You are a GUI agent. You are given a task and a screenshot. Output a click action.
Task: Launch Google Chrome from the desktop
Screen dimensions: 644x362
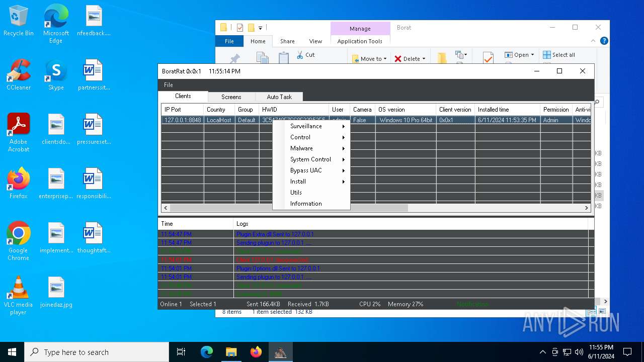(x=19, y=241)
